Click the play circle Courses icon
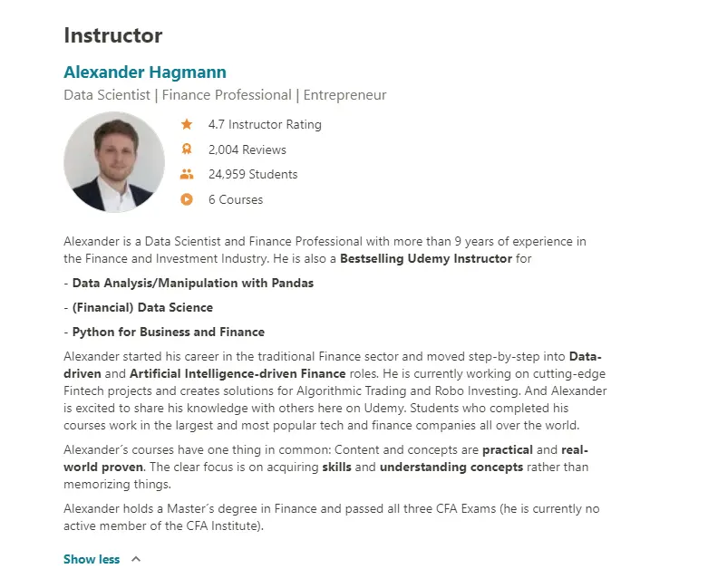This screenshot has width=708, height=588. click(x=187, y=199)
